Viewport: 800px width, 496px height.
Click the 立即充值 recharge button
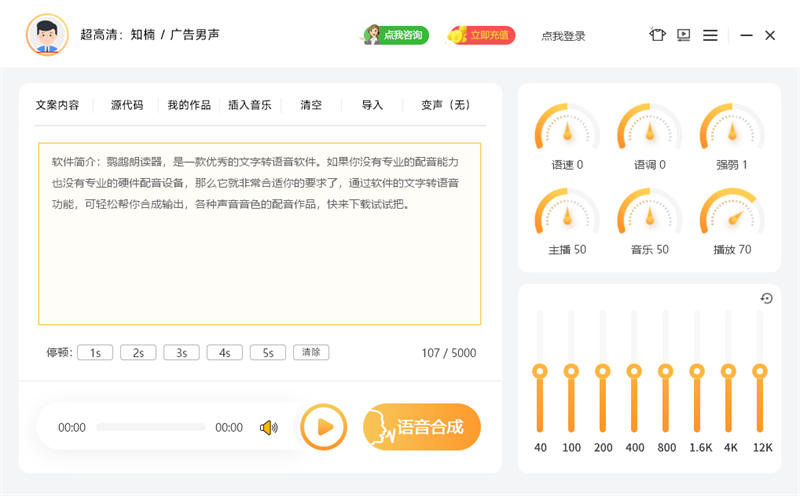click(481, 35)
